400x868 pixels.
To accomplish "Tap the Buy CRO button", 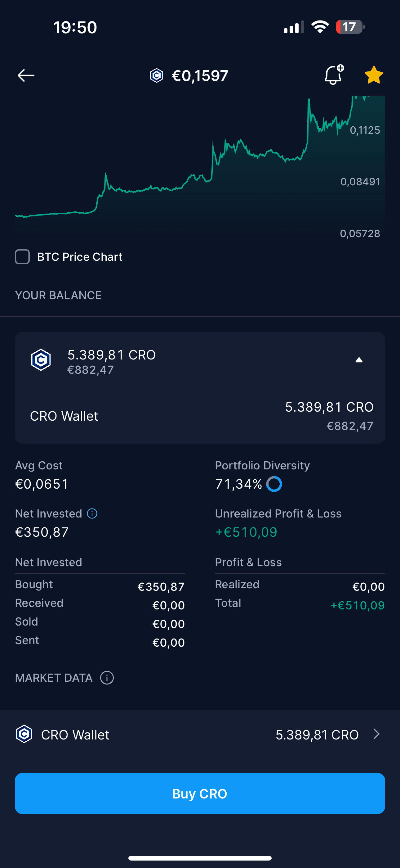I will pyautogui.click(x=200, y=793).
